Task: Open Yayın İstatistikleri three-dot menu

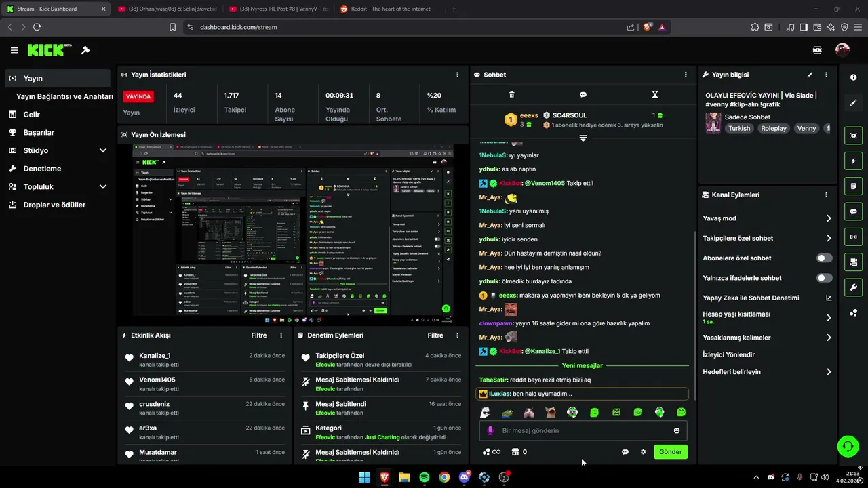Action: tap(457, 75)
